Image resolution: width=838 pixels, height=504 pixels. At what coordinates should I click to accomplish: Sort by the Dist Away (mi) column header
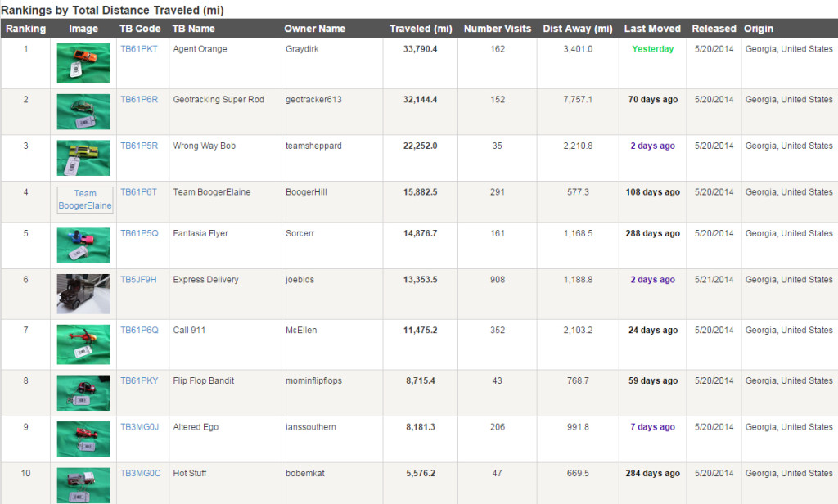tap(578, 28)
